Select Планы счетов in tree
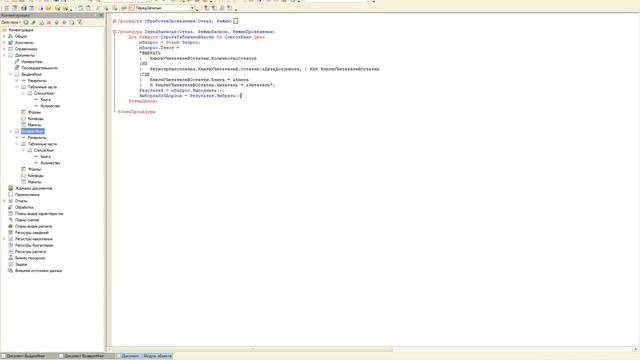This screenshot has width=640, height=360. coord(27,220)
